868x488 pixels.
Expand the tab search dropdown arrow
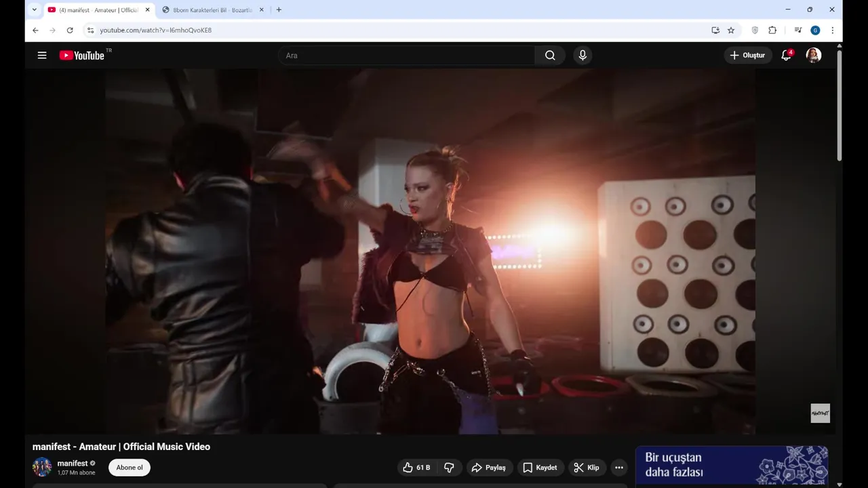pyautogui.click(x=35, y=10)
